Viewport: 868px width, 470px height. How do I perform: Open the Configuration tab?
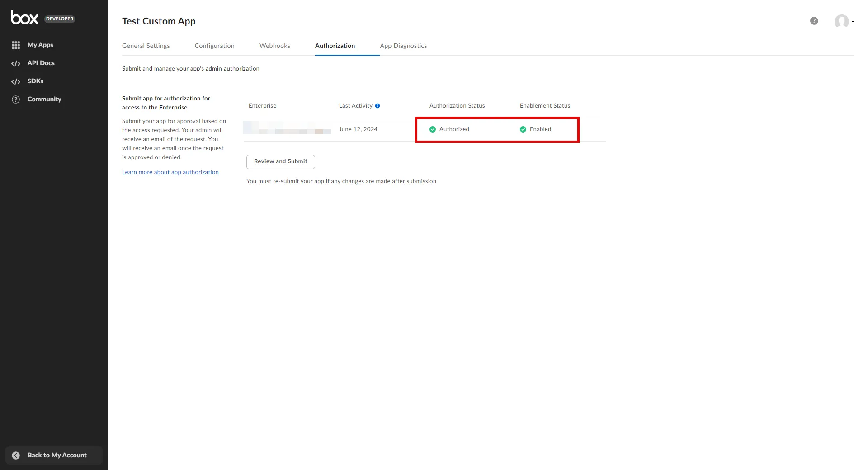coord(214,46)
